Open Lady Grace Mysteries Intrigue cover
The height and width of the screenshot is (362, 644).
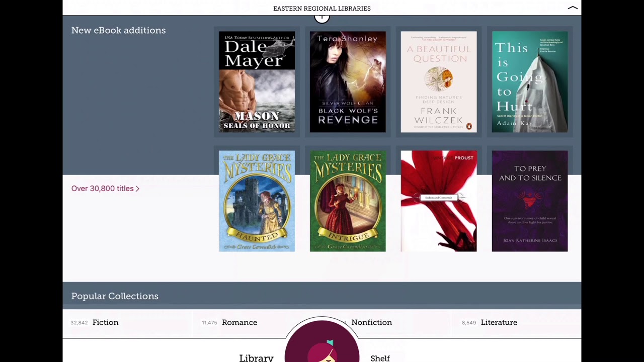coord(348,201)
